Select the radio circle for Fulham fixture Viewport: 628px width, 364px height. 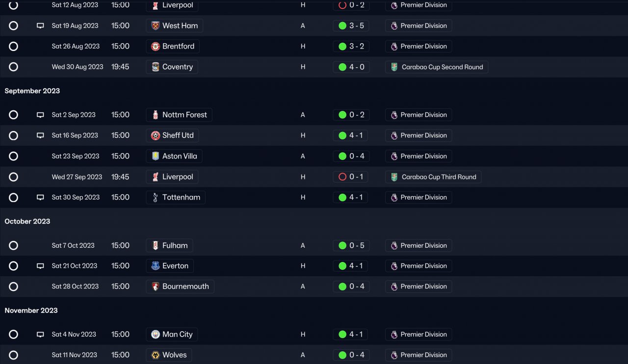pos(13,245)
